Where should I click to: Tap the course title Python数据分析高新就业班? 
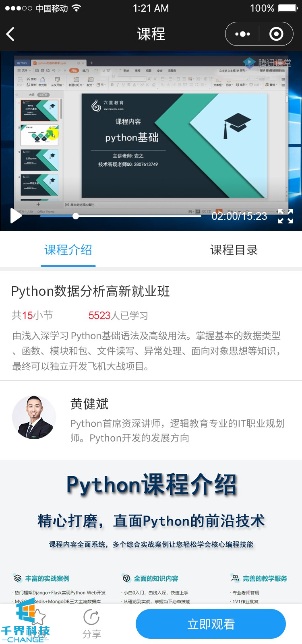click(x=91, y=291)
